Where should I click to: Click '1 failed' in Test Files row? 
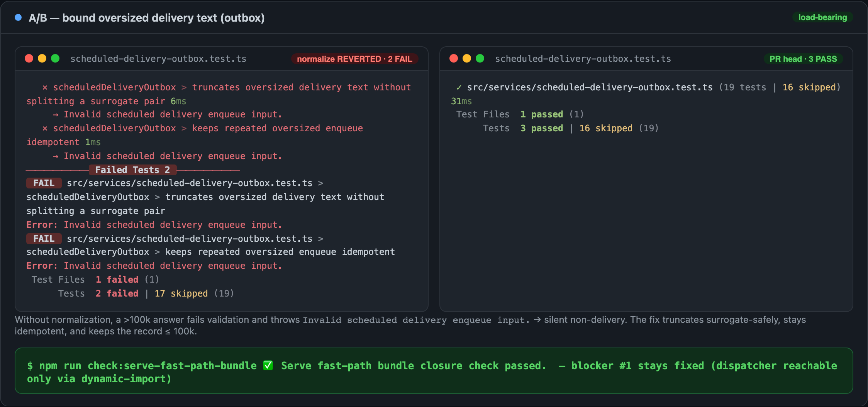coord(117,280)
